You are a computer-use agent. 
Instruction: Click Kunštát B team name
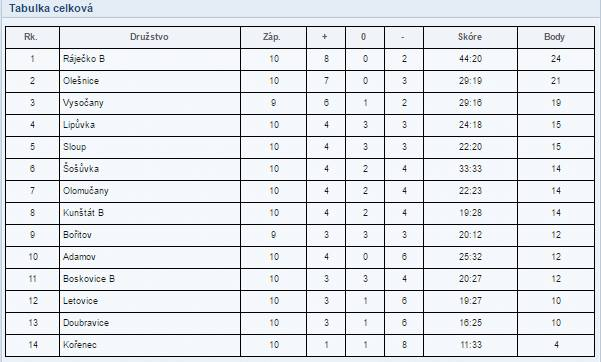point(83,213)
